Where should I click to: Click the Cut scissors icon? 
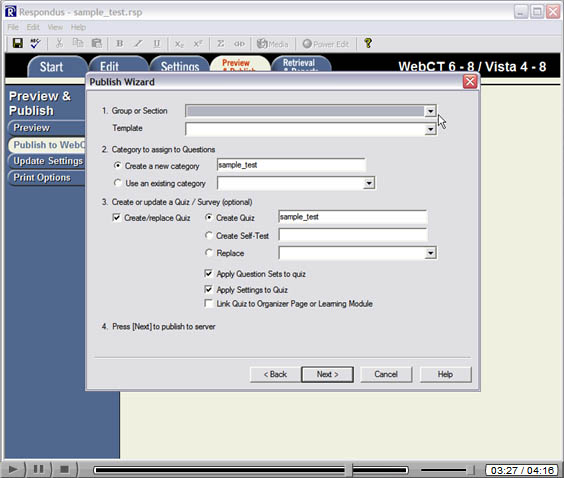[59, 44]
